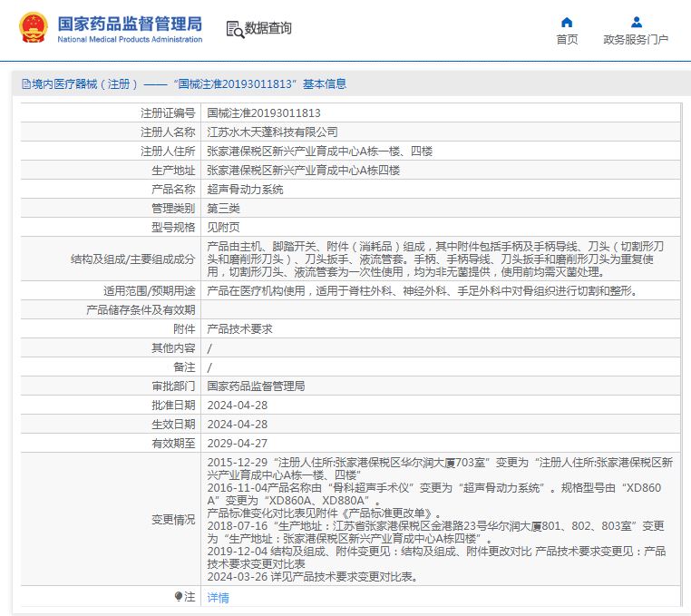
Task: Click the 注册人名称 row label
Action: (x=168, y=132)
